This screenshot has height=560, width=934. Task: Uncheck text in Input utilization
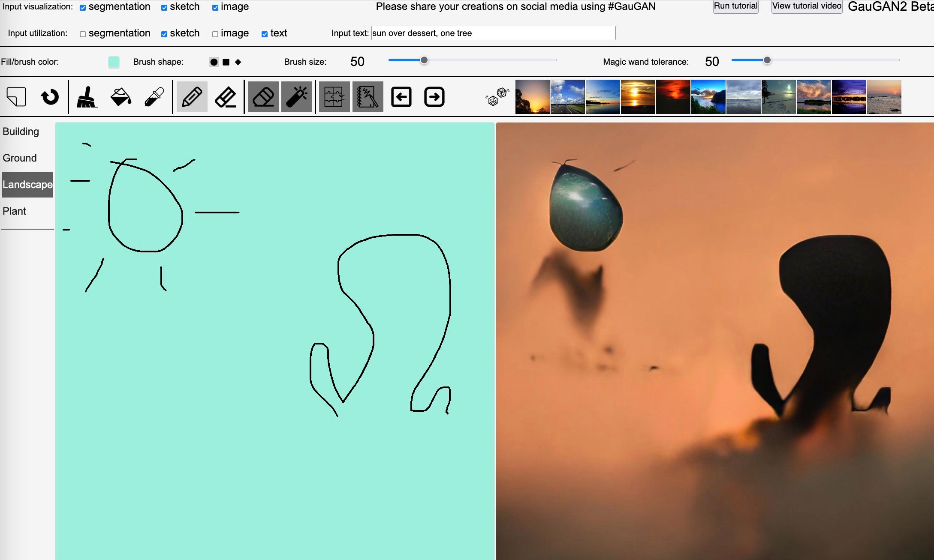tap(265, 34)
